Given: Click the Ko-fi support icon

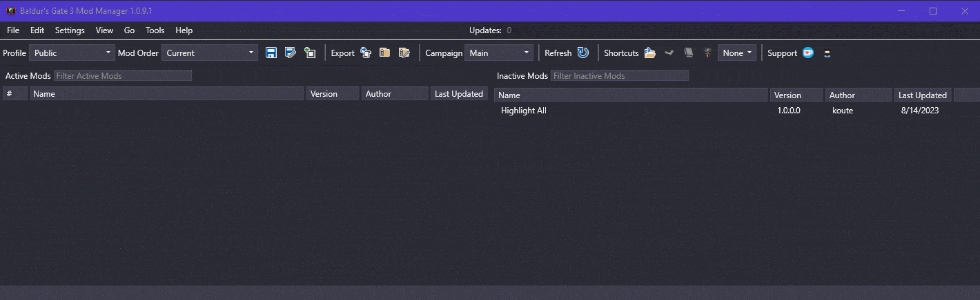Looking at the screenshot, I should coord(808,53).
